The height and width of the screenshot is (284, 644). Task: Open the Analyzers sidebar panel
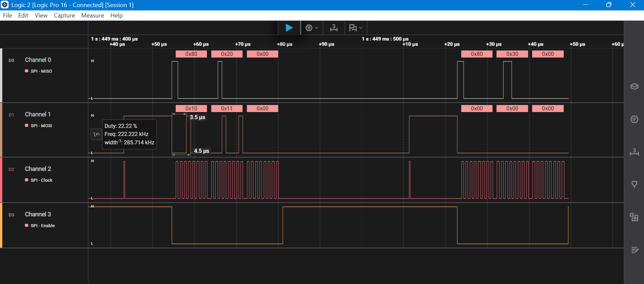point(634,119)
